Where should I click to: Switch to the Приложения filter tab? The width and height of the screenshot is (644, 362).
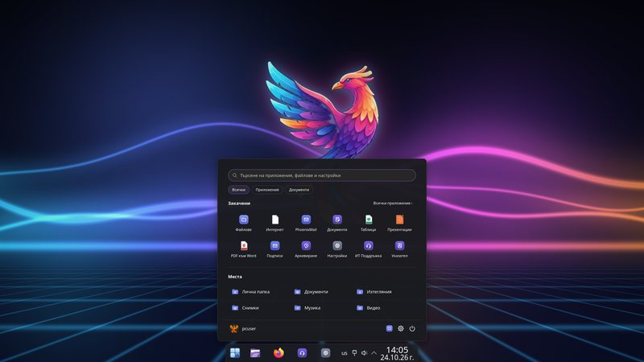[267, 190]
